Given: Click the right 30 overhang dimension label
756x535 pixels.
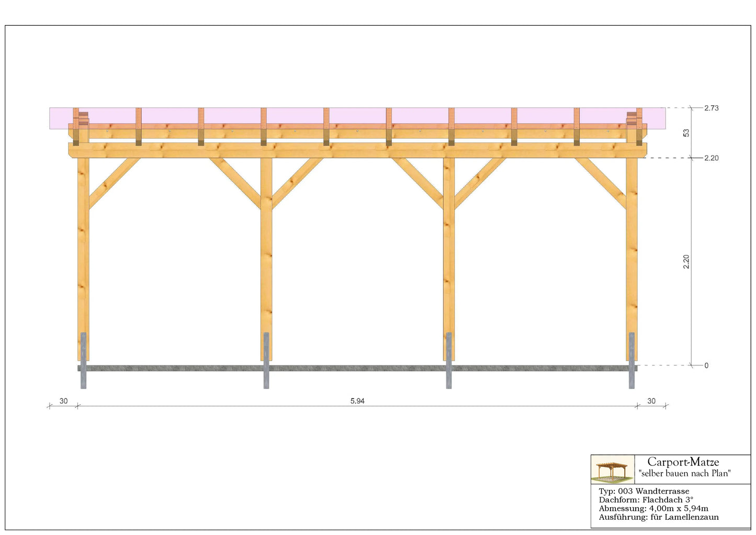Looking at the screenshot, I should [x=651, y=401].
